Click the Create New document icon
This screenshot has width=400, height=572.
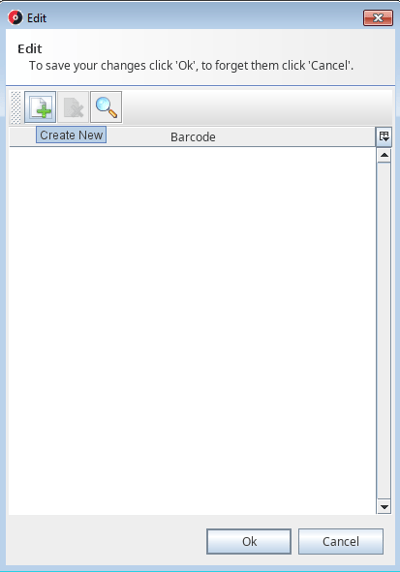40,107
